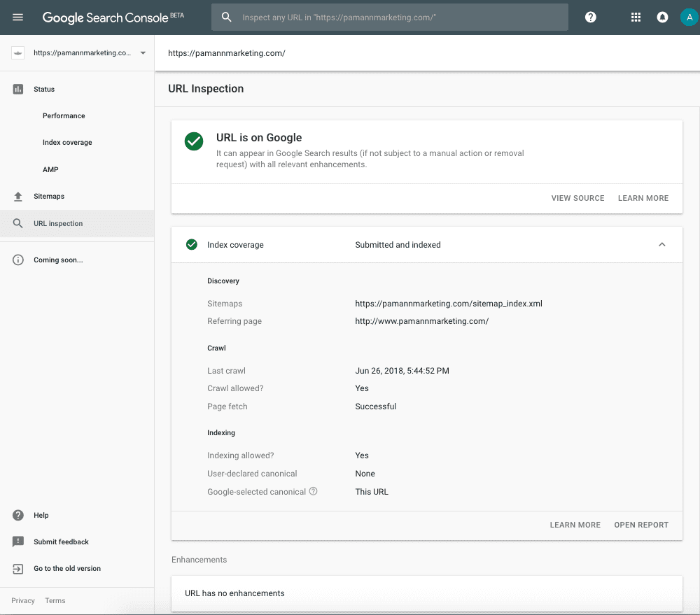
Task: Click the Google Search Console logo
Action: [x=113, y=17]
